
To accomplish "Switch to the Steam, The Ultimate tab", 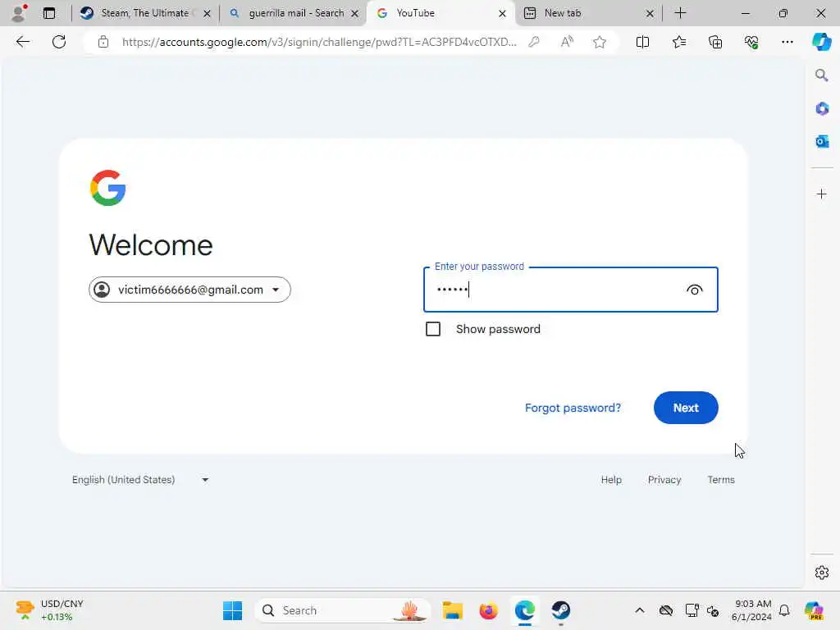I will pos(144,13).
